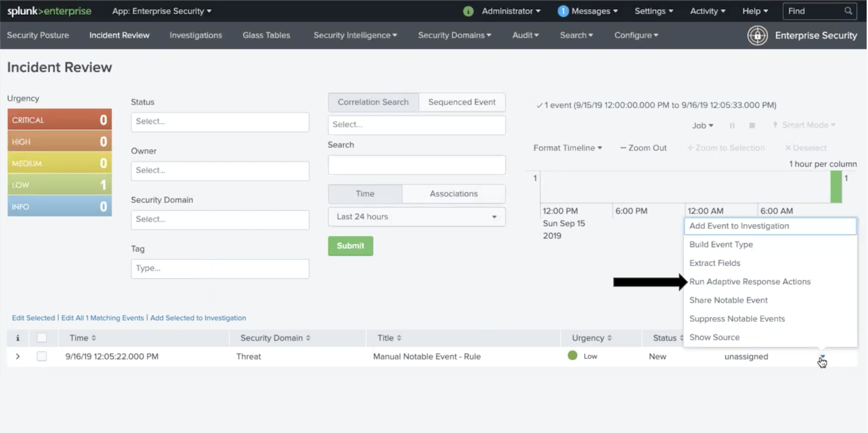Click the Messages notification badge
This screenshot has height=433, width=868.
(x=563, y=11)
